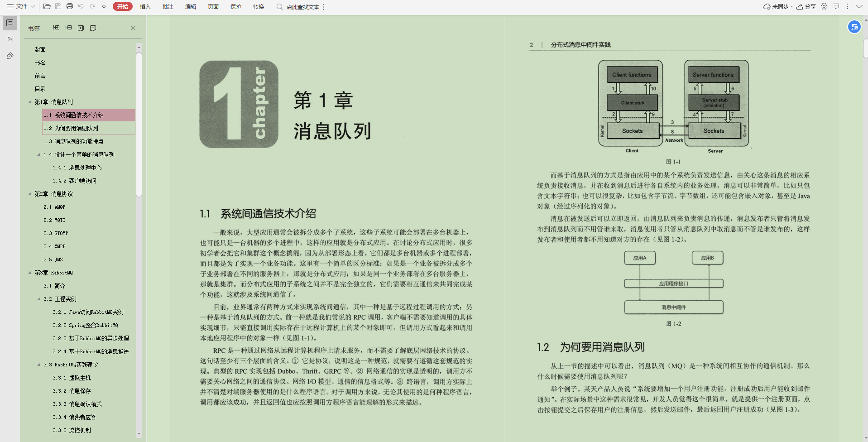Image resolution: width=868 pixels, height=442 pixels.
Task: Open settings gear icon in top bar
Action: 824,6
